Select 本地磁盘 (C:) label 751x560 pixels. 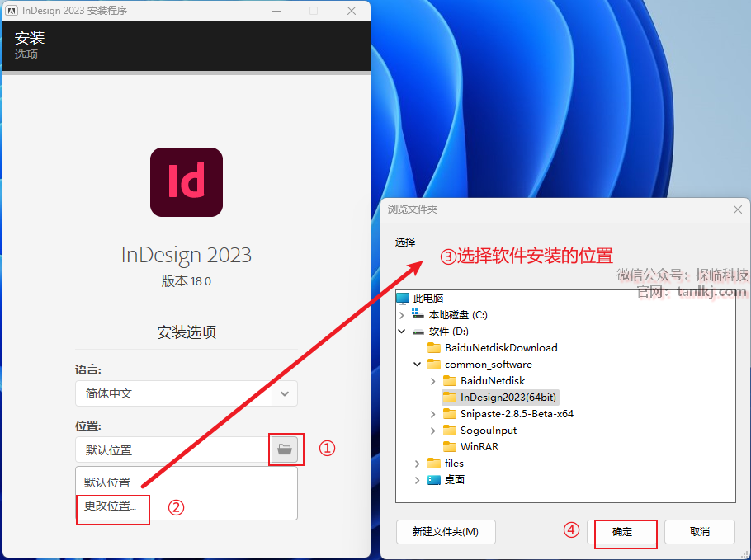(x=458, y=314)
